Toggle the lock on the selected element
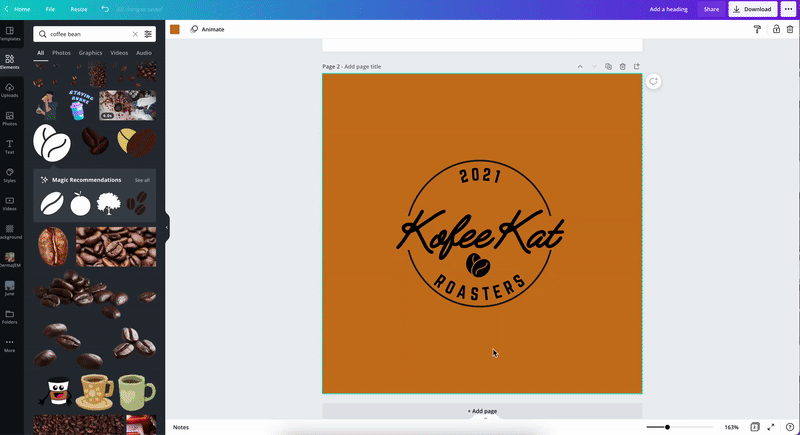Image resolution: width=800 pixels, height=435 pixels. (775, 29)
